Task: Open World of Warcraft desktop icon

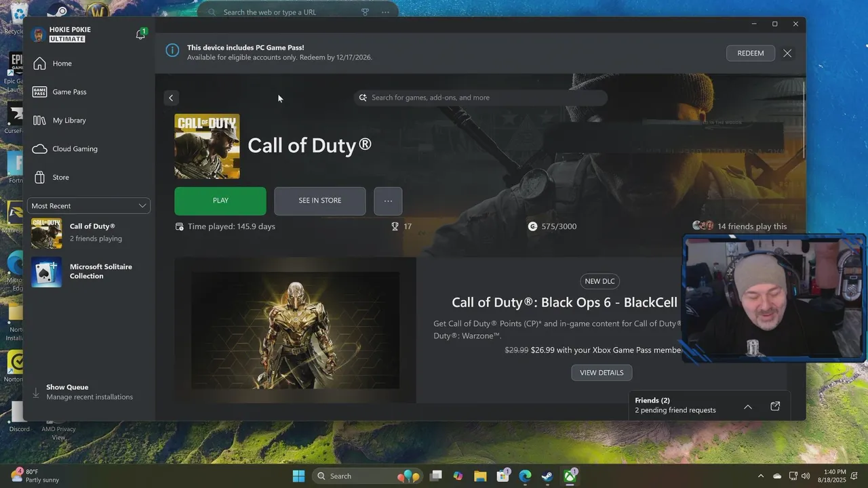Action: pos(98,12)
